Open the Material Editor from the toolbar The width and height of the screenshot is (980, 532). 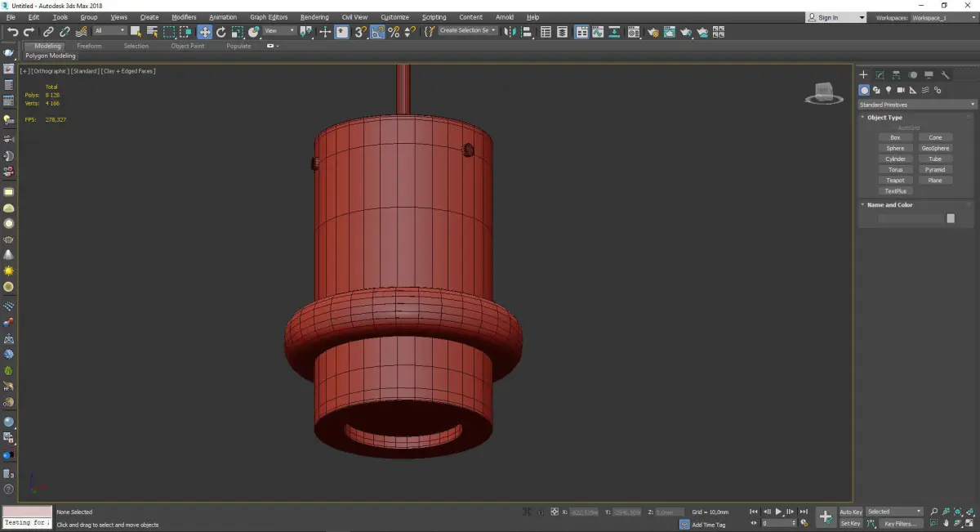tap(635, 32)
